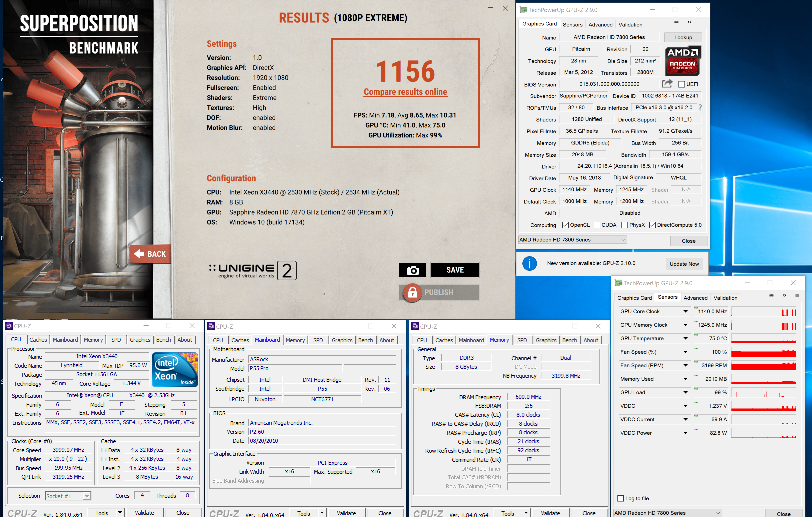This screenshot has height=517, width=812.
Task: Expand GPU Temperature sensor dropdown
Action: point(685,338)
